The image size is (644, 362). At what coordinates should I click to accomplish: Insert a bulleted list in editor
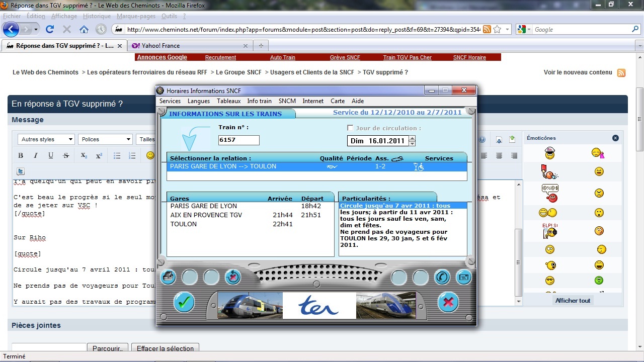pos(117,155)
